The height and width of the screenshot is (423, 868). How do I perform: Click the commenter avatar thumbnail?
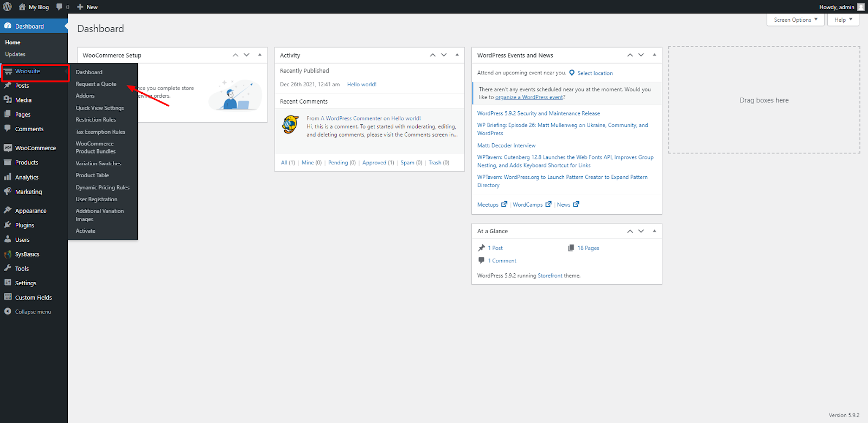291,124
